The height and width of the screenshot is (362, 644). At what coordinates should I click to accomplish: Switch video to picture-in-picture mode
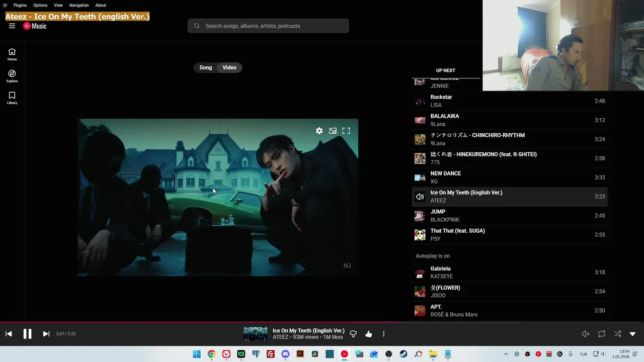click(333, 131)
